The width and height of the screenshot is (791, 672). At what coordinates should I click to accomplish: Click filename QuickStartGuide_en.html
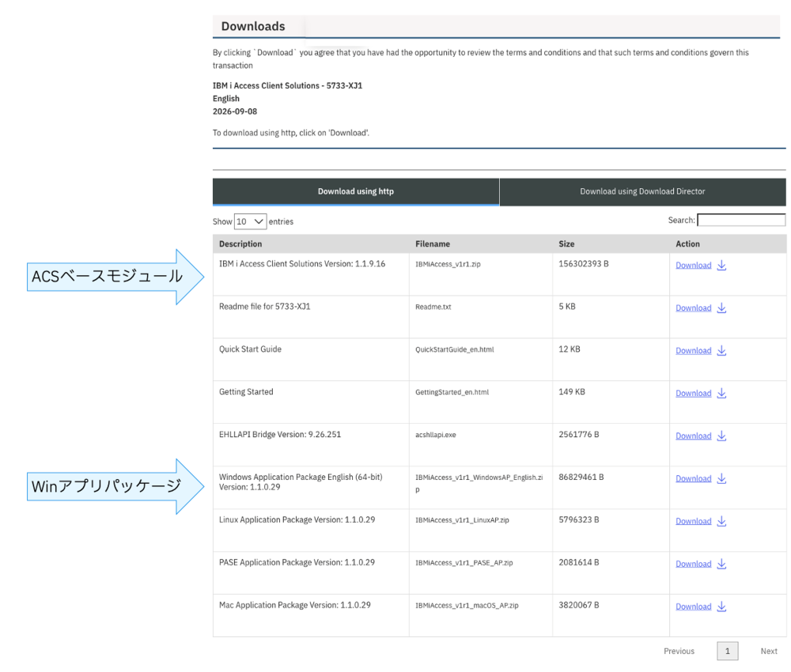455,349
